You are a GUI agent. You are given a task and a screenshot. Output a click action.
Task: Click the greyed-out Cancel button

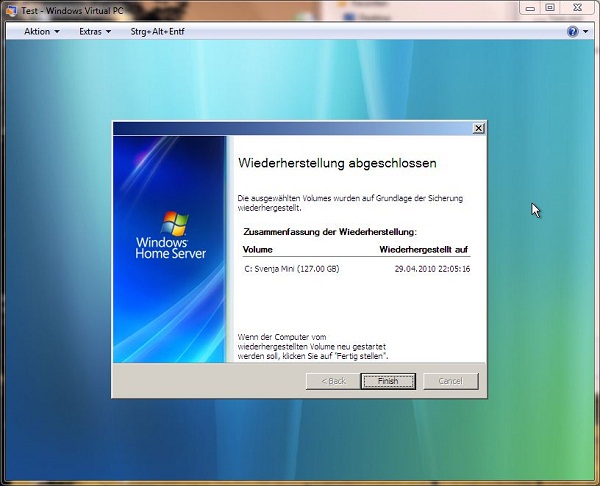click(451, 381)
